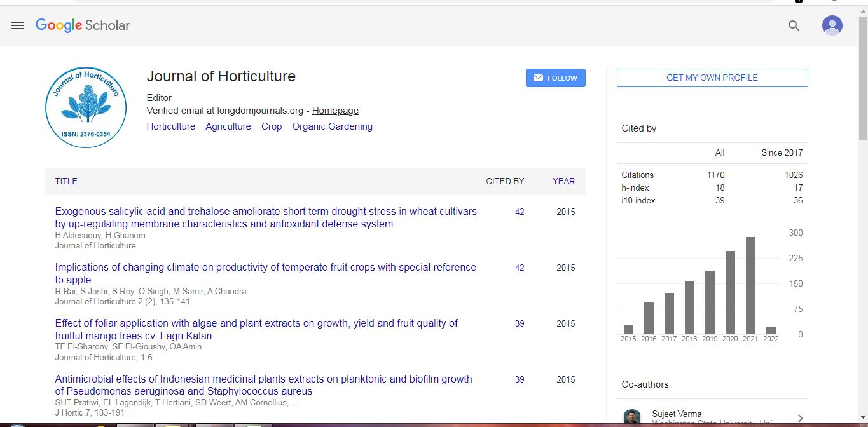Click the 42 citations of apple article

(x=520, y=268)
